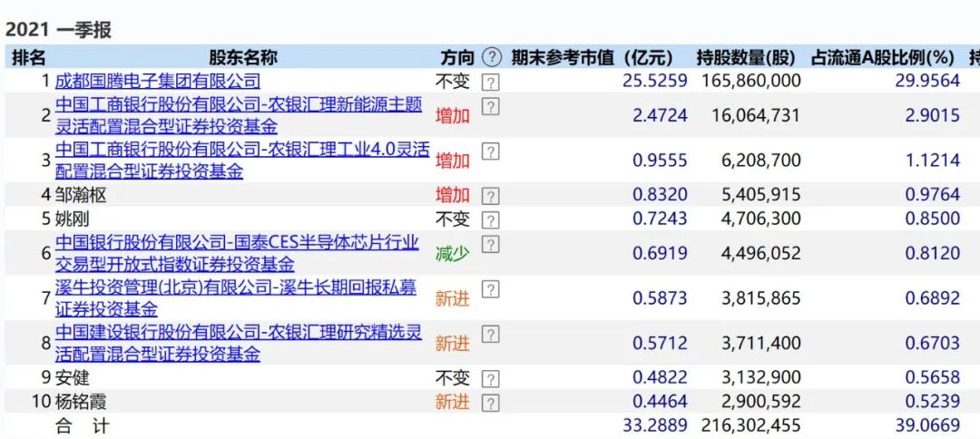
Task: Click share count 165,860,000
Action: point(751,81)
